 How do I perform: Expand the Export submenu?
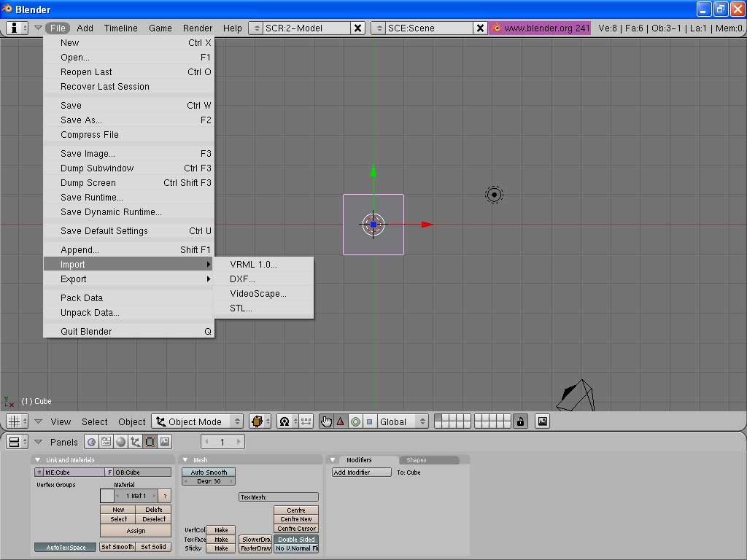coord(128,279)
